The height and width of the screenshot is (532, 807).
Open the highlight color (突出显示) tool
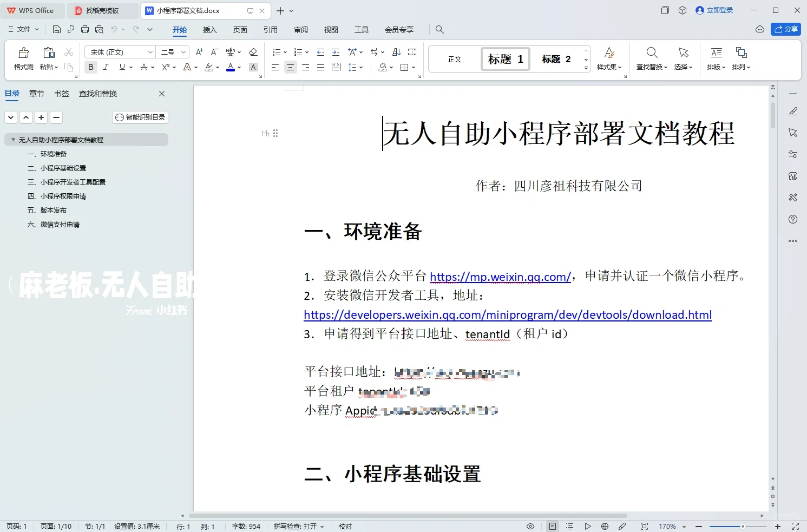210,67
